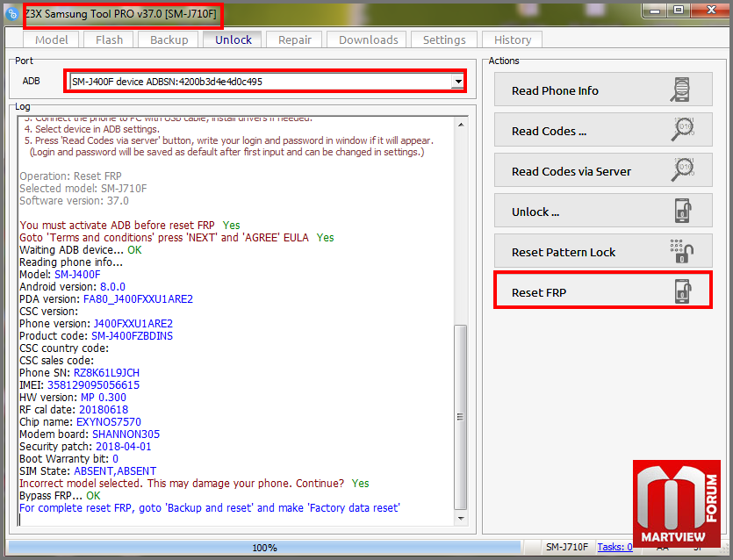This screenshot has width=733, height=560.
Task: Switch to the Settings tab
Action: point(444,39)
